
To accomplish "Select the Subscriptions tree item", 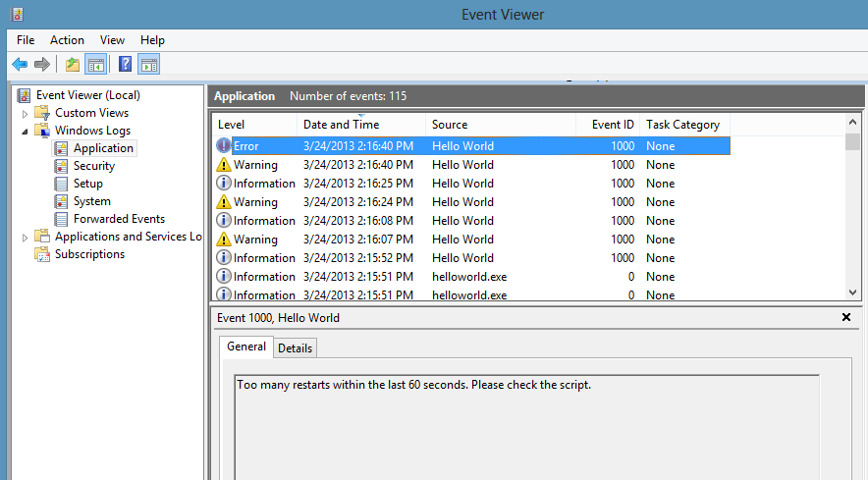I will click(89, 254).
